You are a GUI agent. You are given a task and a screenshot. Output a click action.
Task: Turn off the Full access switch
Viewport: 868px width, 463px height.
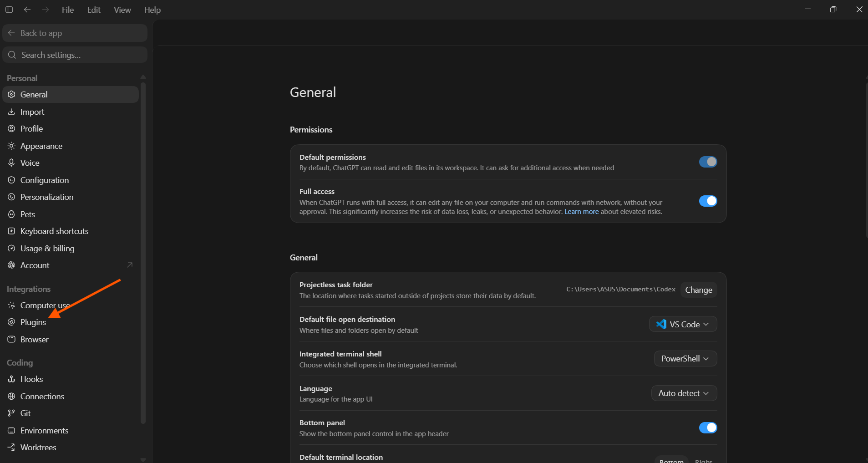click(x=708, y=201)
